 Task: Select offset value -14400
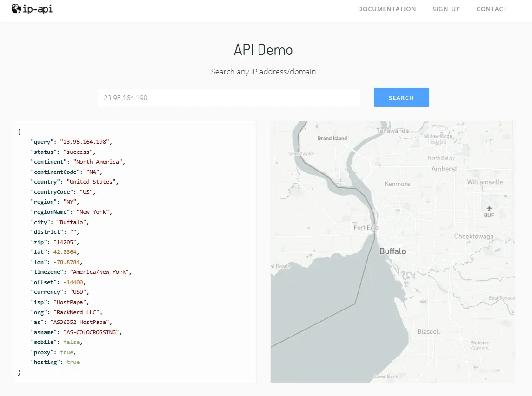coord(73,282)
